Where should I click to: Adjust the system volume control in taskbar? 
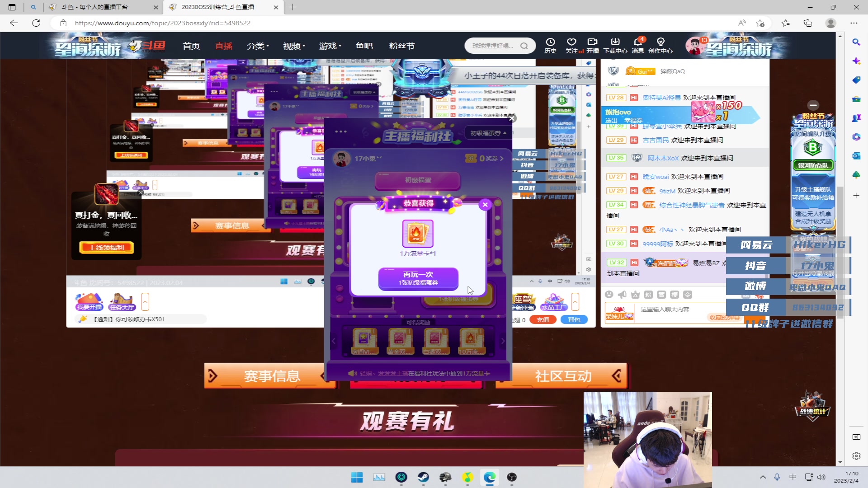(821, 477)
